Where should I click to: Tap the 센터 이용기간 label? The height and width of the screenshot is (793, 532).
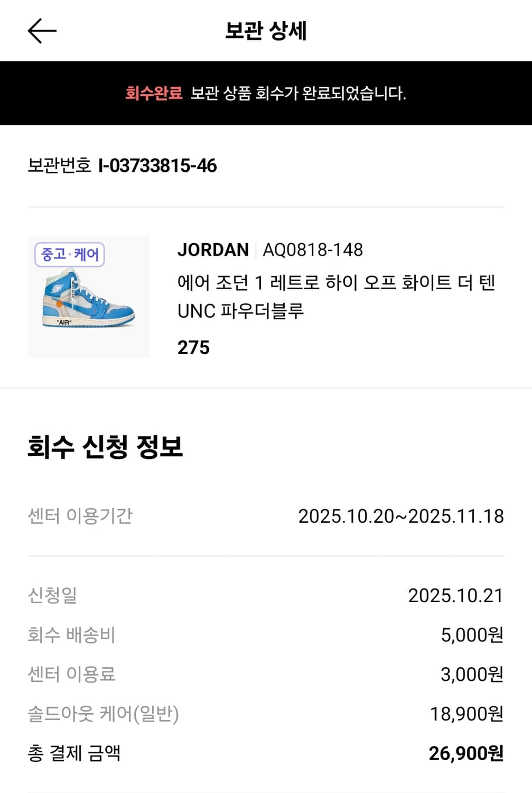(80, 516)
